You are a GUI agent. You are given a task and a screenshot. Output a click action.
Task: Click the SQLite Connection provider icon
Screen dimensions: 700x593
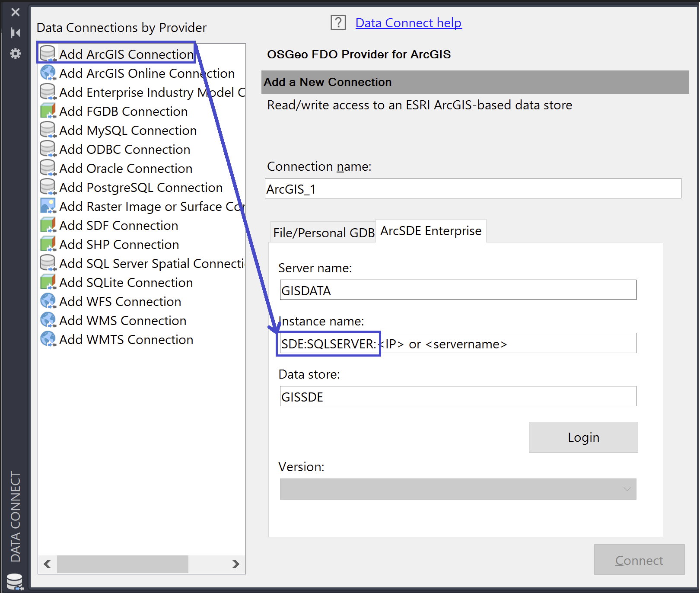[48, 282]
